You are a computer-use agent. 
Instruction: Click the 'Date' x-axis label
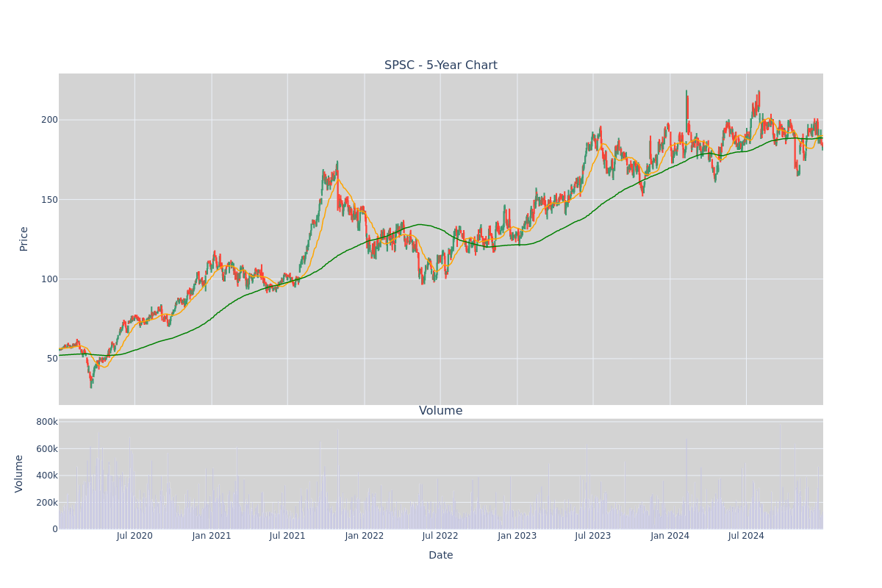pyautogui.click(x=441, y=556)
